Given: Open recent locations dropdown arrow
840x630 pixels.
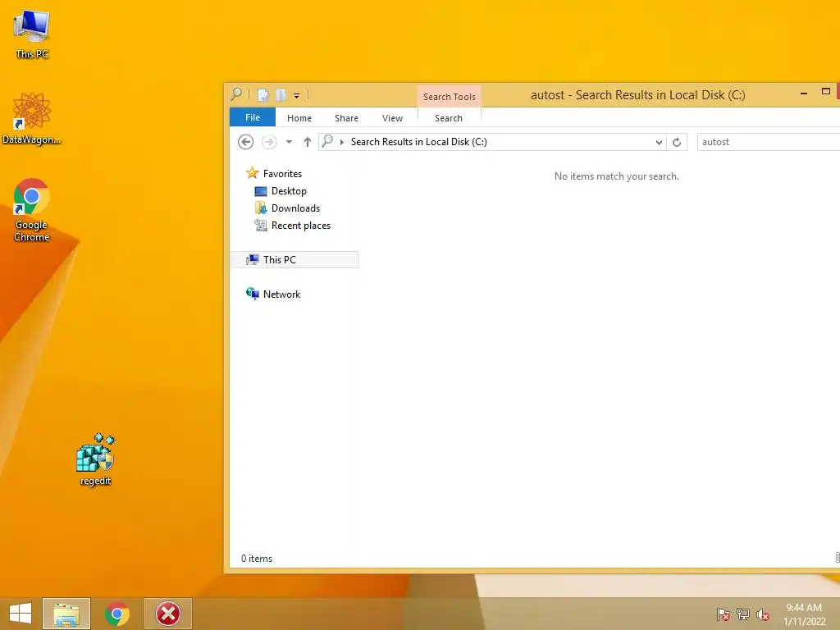Looking at the screenshot, I should tap(289, 142).
